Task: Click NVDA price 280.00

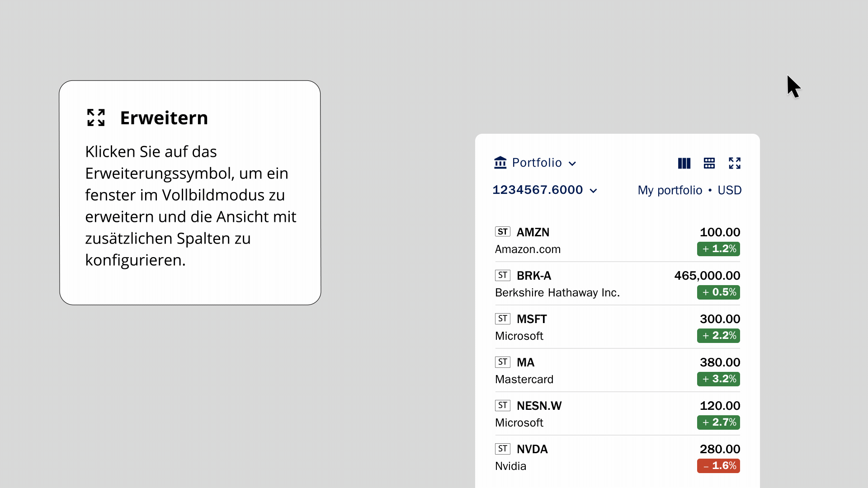Action: point(720,449)
